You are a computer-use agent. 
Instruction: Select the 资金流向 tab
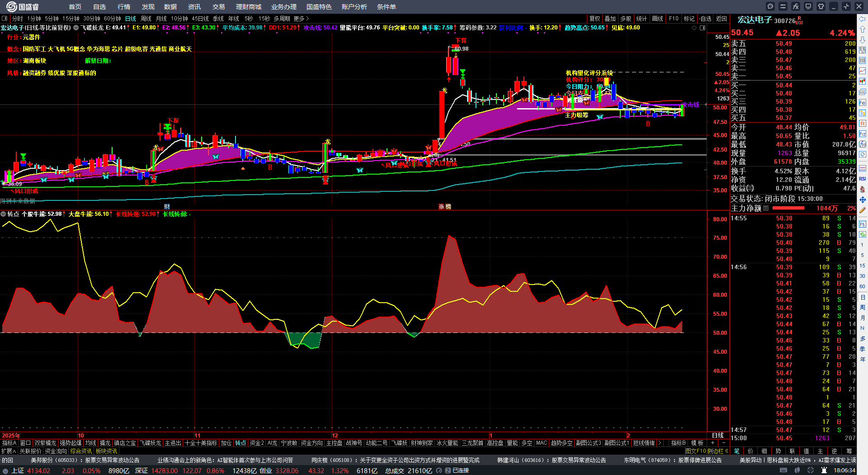click(x=56, y=451)
